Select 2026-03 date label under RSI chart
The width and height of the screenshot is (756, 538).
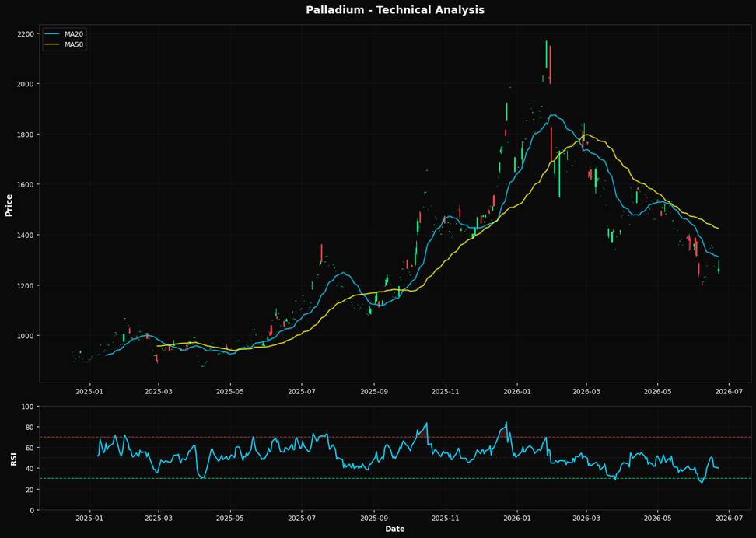(x=586, y=519)
